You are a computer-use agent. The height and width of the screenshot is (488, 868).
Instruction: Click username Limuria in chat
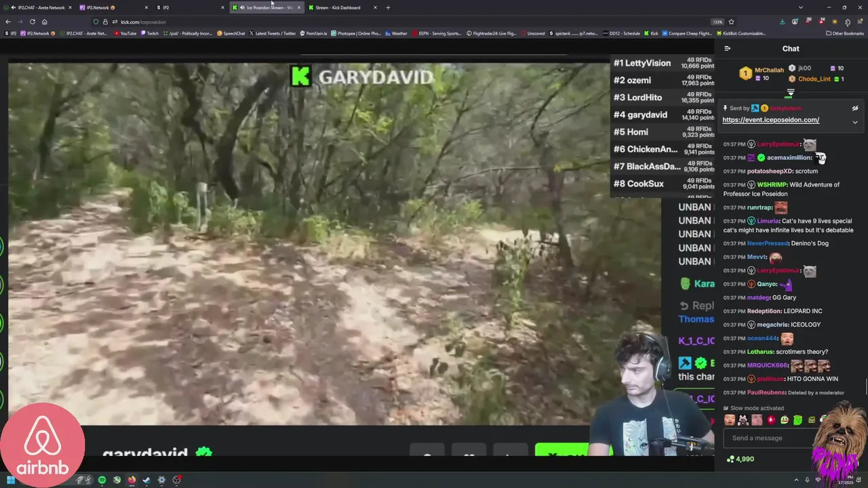click(768, 221)
